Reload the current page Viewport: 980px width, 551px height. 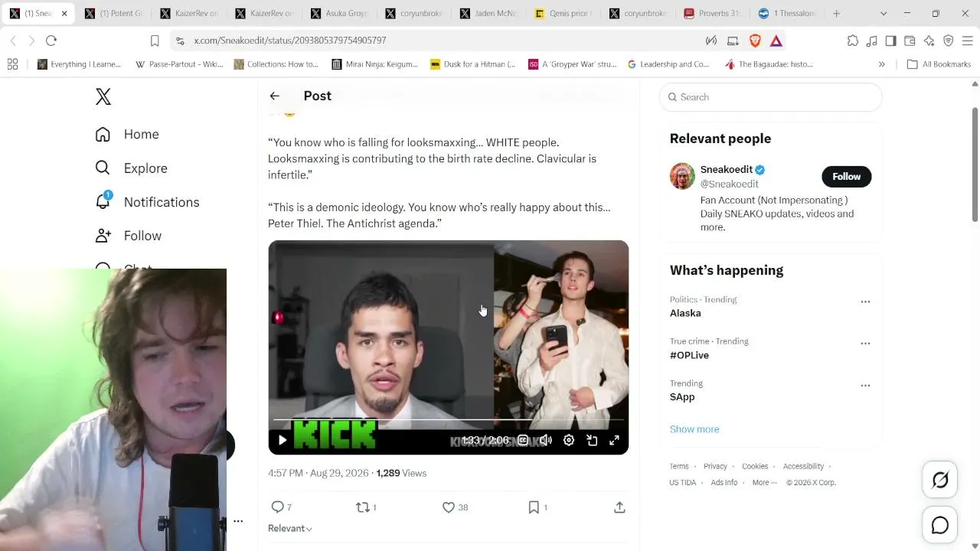[51, 41]
